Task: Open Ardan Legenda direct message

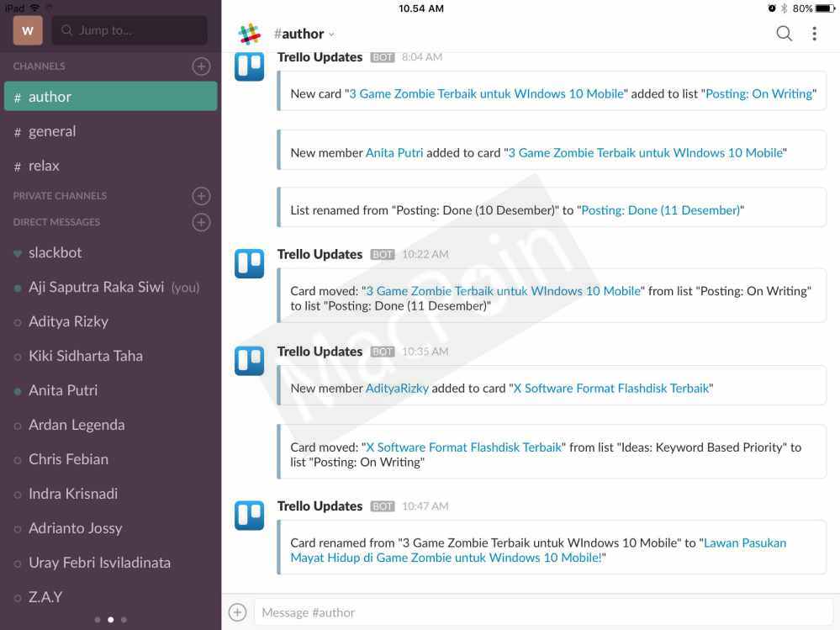Action: pyautogui.click(x=110, y=425)
